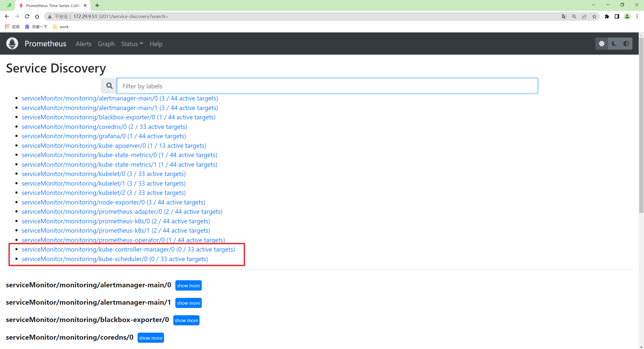
Task: Jump to the alertmanager-main/1 link
Action: click(x=120, y=108)
